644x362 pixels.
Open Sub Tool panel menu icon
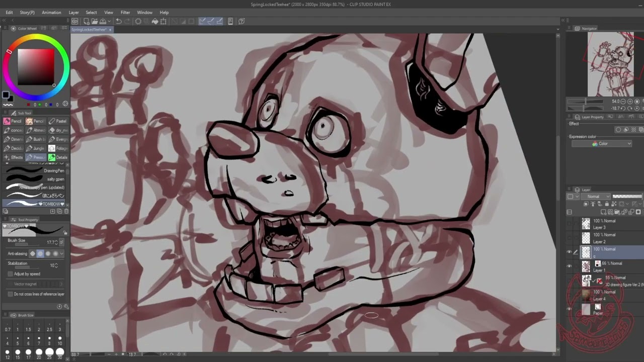(x=6, y=113)
